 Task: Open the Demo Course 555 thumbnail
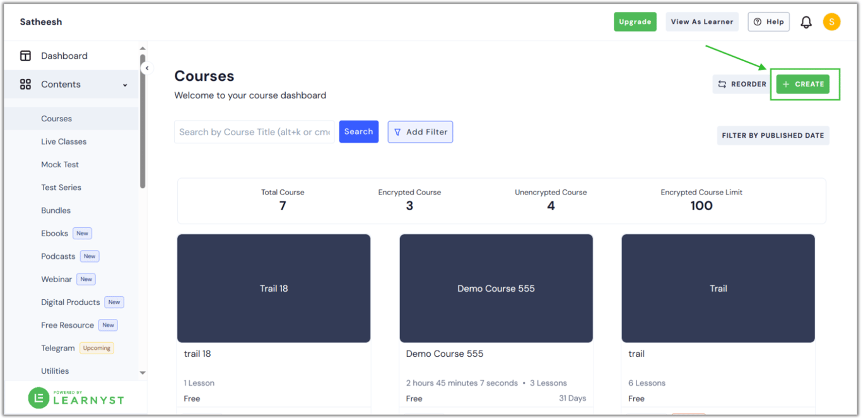(496, 288)
